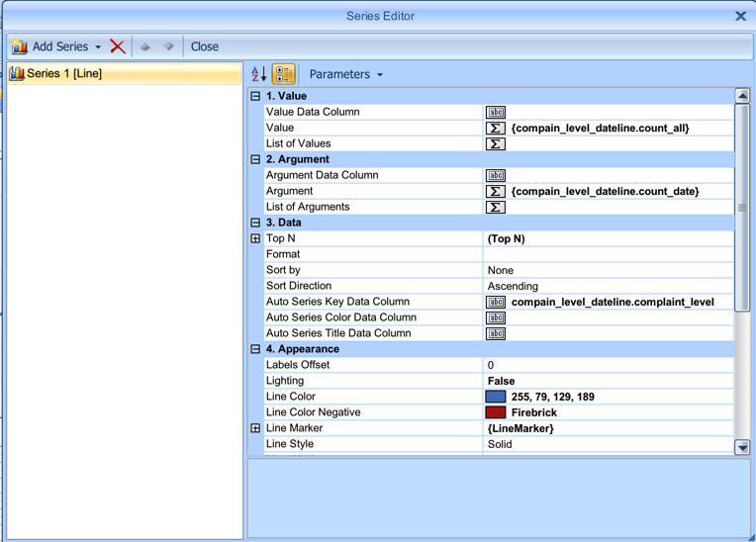This screenshot has width=756, height=542.
Task: Click sigma icon in Value row
Action: click(496, 129)
